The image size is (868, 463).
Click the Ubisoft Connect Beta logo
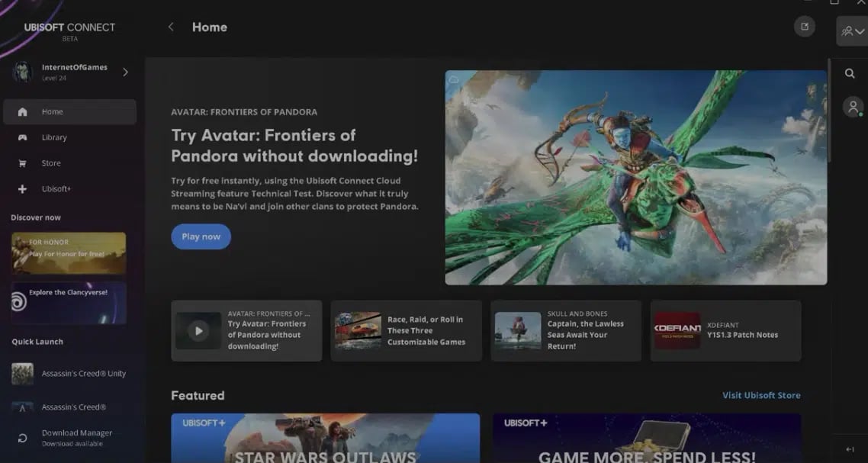(x=69, y=31)
